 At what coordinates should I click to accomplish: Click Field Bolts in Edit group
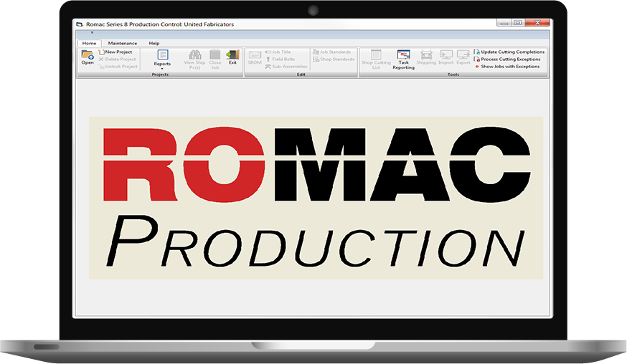click(280, 59)
